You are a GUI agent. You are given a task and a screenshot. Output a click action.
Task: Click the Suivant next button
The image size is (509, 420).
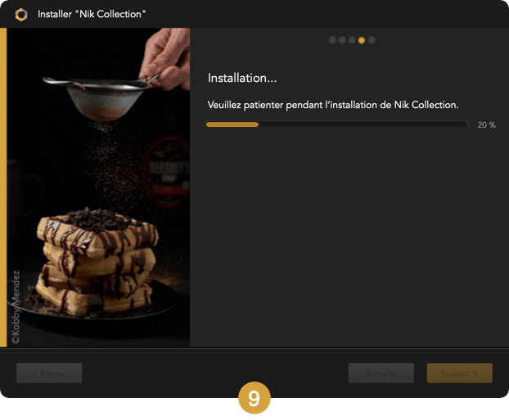pyautogui.click(x=459, y=373)
